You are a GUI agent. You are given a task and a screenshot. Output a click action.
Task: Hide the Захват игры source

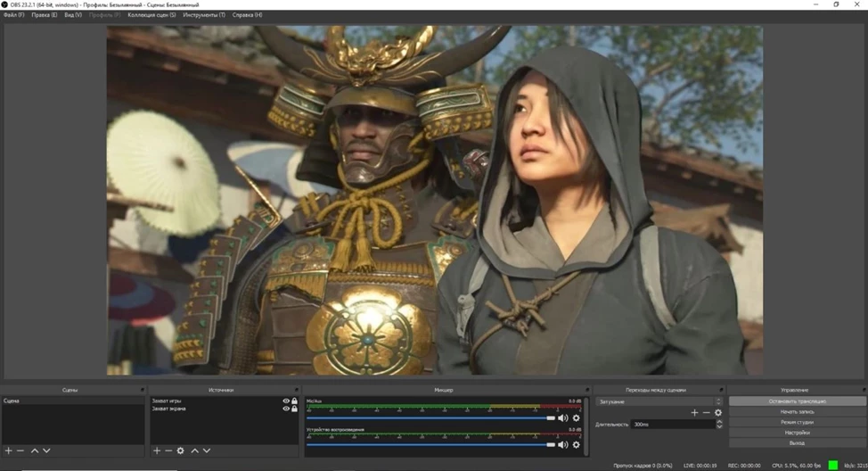(x=286, y=401)
